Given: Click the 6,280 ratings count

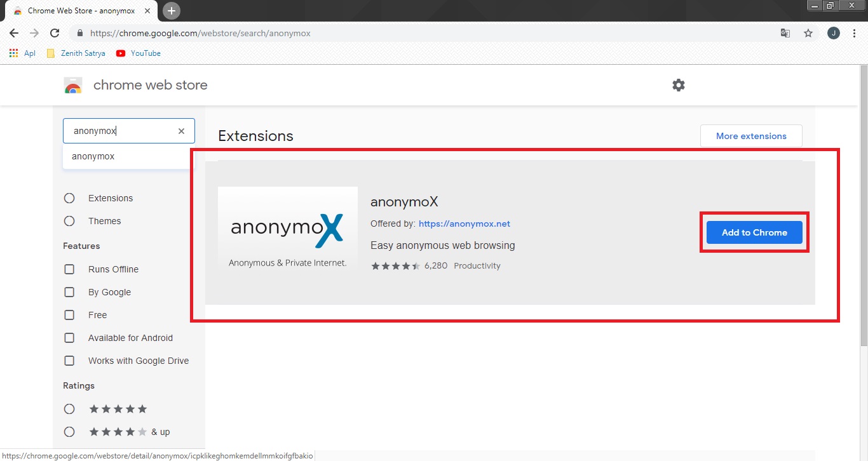Looking at the screenshot, I should point(436,266).
